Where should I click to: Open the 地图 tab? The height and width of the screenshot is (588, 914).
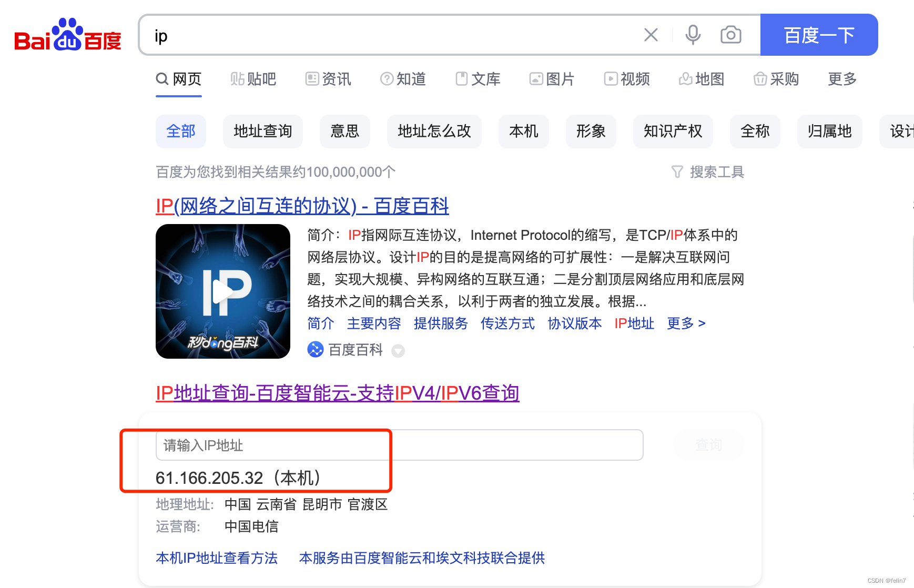702,79
